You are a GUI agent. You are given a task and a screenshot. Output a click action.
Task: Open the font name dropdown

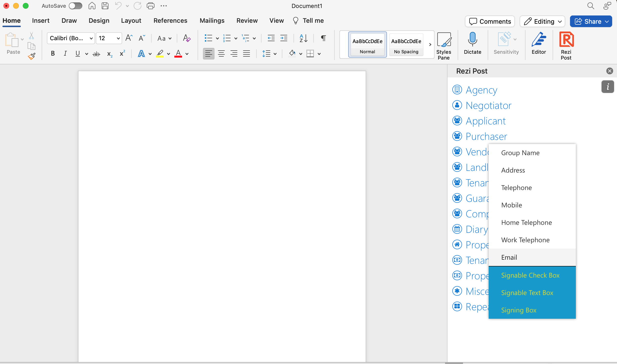tap(91, 38)
